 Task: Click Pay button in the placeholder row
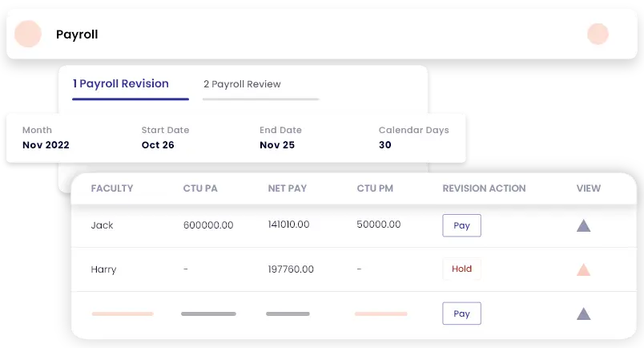[461, 314]
